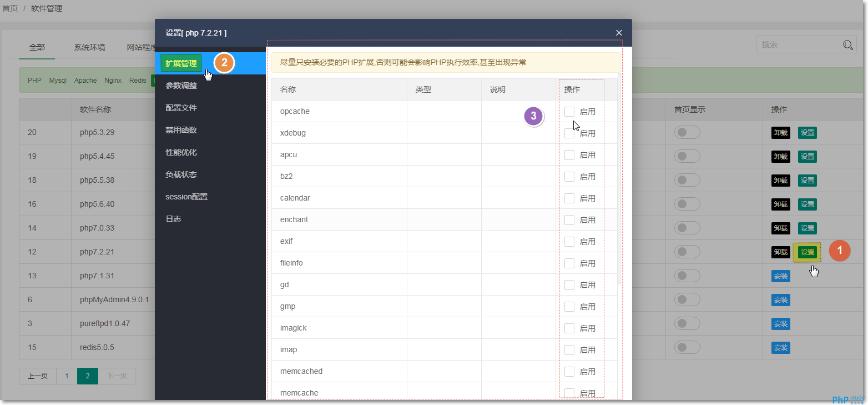Screen dimensions: 868x405
Task: Click 卸载 button for php7.2.21
Action: pos(781,252)
